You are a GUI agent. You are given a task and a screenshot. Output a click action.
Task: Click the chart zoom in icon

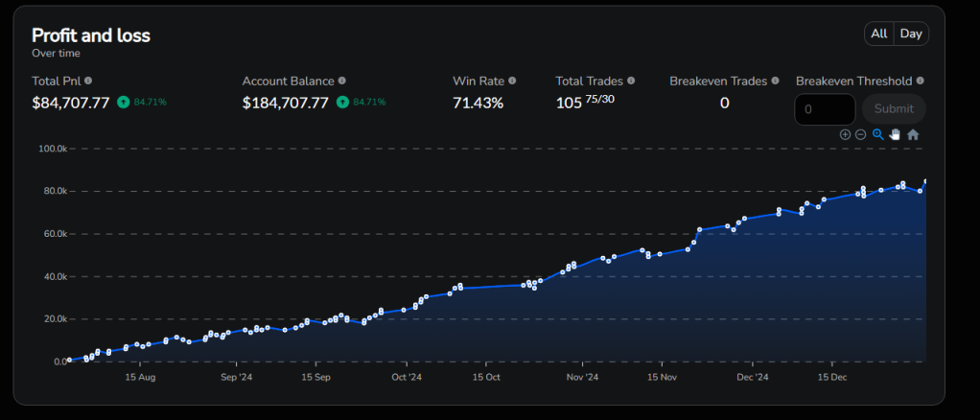(x=845, y=134)
